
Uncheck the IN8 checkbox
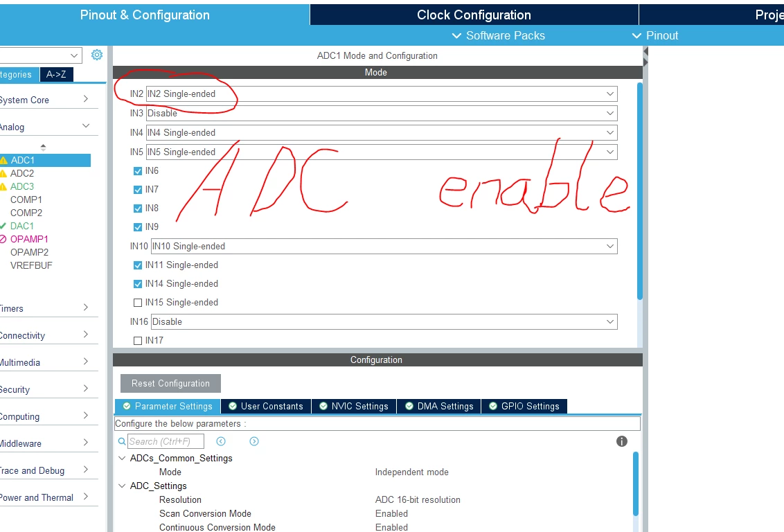[138, 208]
